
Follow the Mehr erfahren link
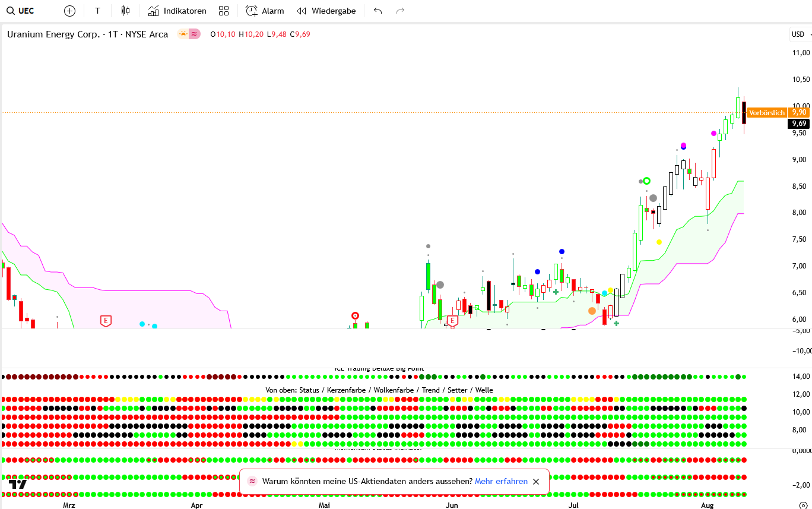tap(500, 482)
